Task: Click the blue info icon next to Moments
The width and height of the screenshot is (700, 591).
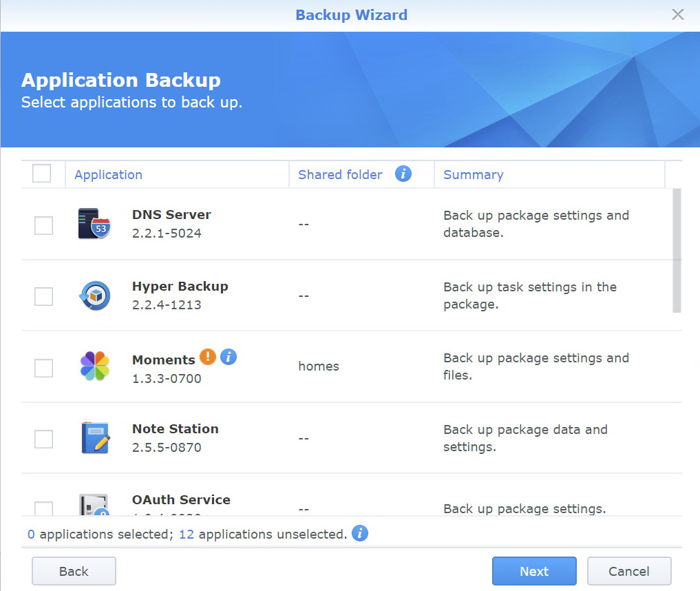Action: click(229, 357)
